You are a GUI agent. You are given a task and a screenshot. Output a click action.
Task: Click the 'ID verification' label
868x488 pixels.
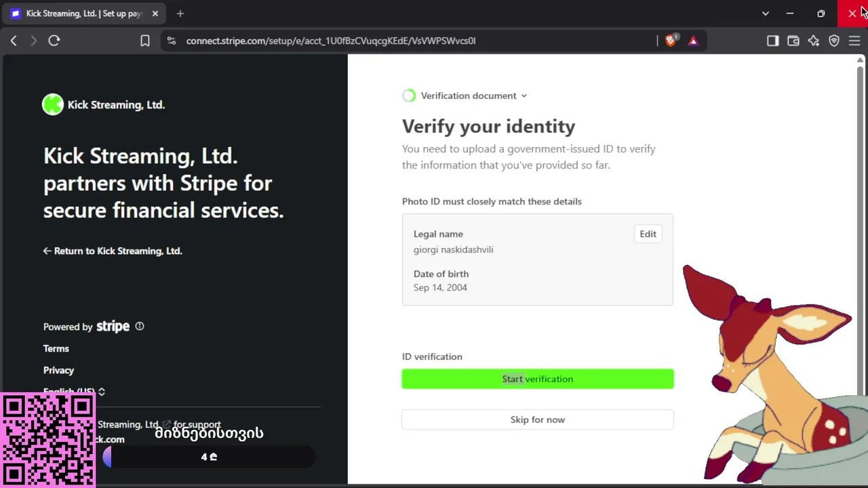point(432,357)
